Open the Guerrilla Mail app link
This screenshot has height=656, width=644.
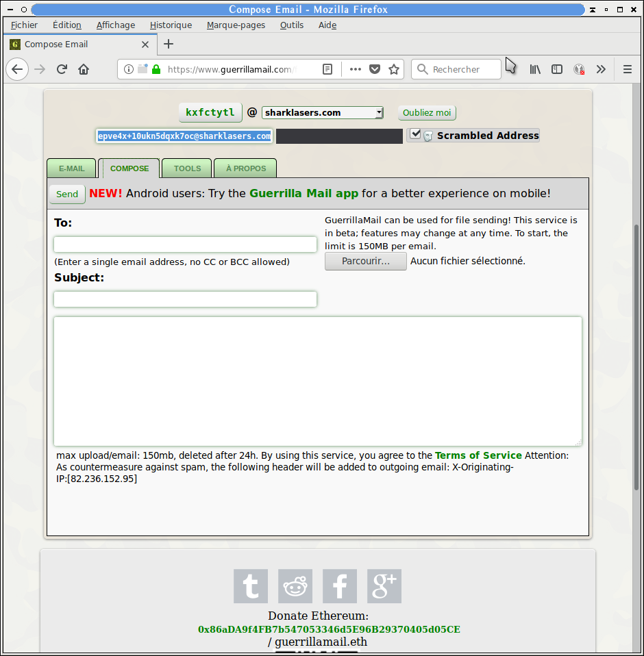coord(304,193)
